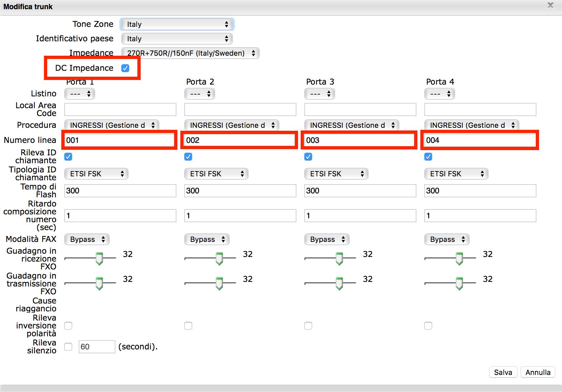The height and width of the screenshot is (392, 562).
Task: Enable Rileva inversione polarità for Porta 2
Action: 188,326
